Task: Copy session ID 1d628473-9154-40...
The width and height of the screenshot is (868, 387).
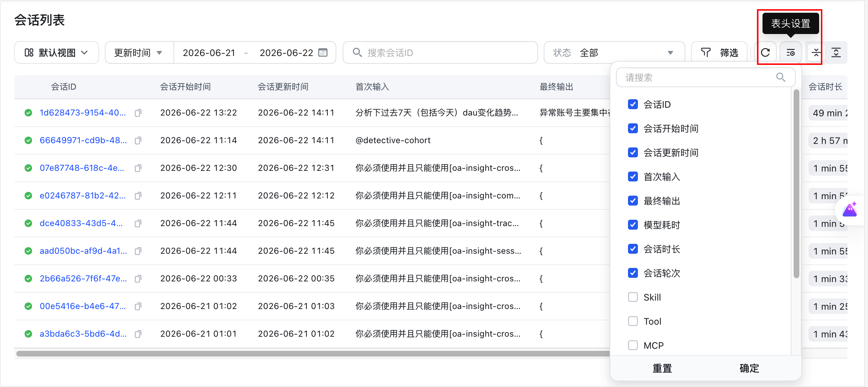Action: [x=138, y=113]
